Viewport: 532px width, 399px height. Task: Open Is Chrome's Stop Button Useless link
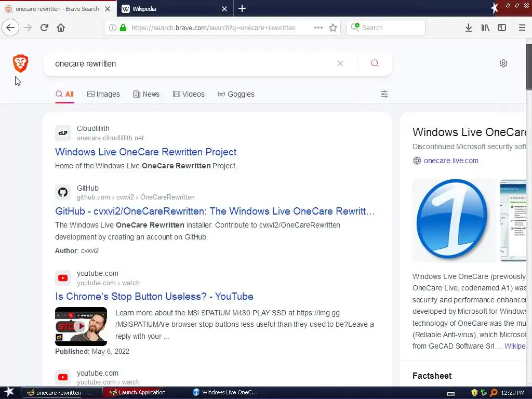(x=154, y=296)
